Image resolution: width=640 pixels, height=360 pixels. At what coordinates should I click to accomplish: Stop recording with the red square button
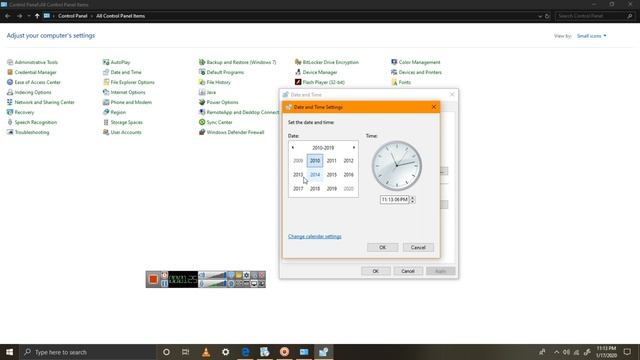[153, 279]
